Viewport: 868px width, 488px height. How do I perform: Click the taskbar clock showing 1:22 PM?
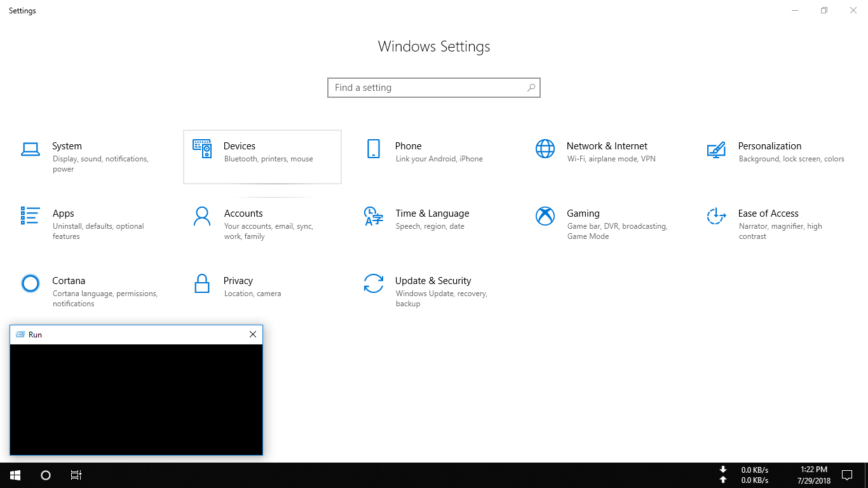coord(813,470)
